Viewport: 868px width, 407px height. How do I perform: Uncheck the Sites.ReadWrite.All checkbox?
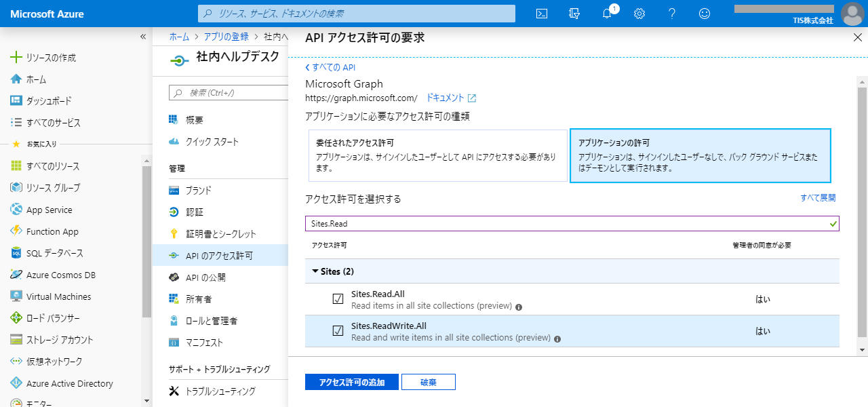coord(338,331)
